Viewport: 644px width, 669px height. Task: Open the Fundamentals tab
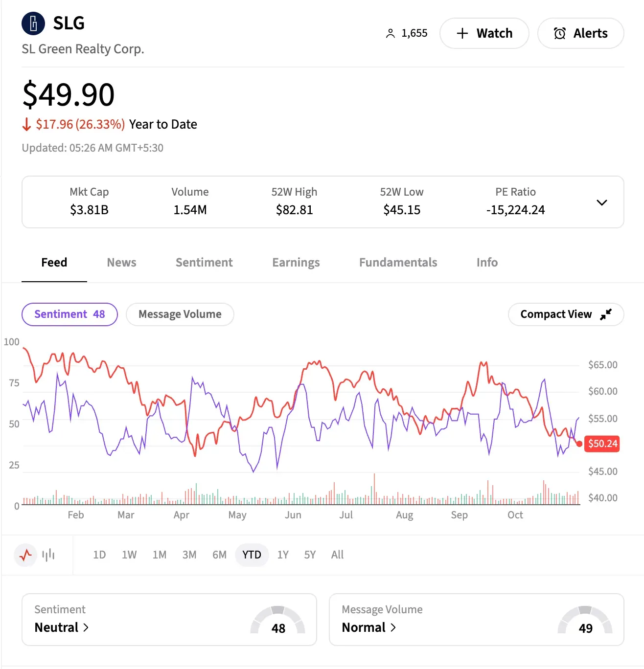(x=398, y=263)
